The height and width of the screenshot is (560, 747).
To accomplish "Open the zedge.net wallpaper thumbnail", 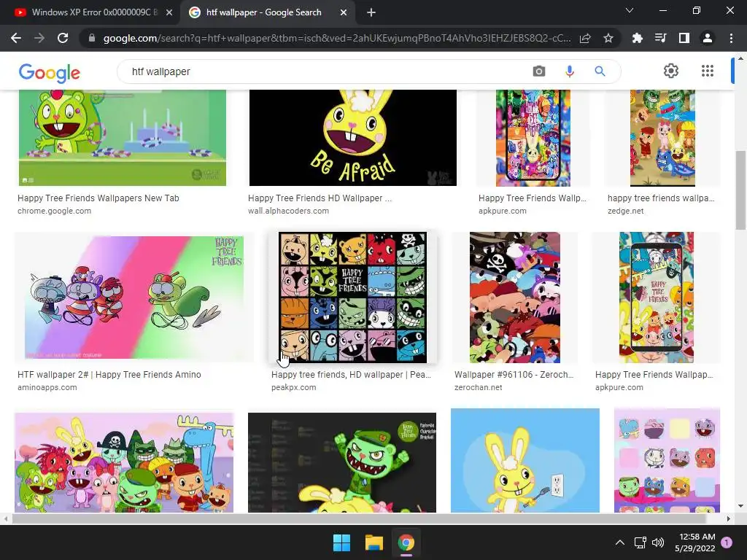I will pos(662,138).
